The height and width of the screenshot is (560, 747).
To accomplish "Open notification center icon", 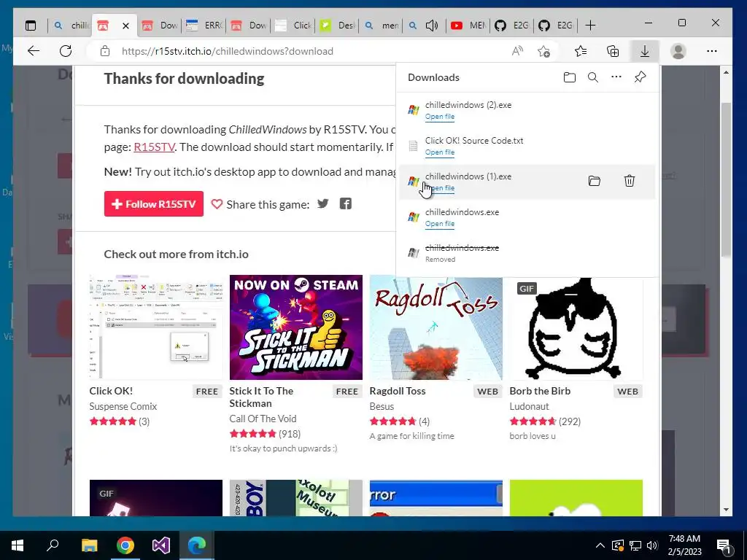I will 724,547.
